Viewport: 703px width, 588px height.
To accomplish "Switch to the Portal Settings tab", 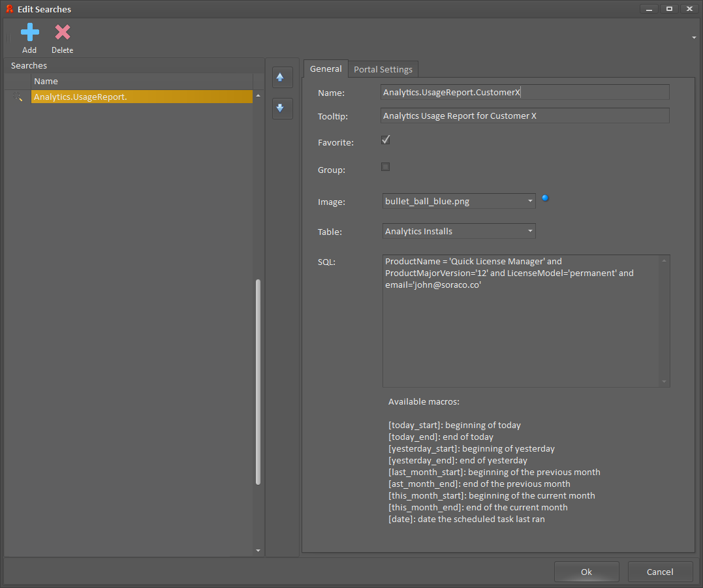I will point(383,69).
